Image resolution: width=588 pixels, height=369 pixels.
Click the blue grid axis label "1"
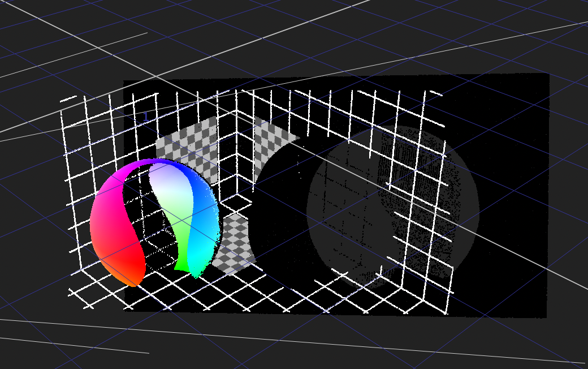(x=145, y=117)
